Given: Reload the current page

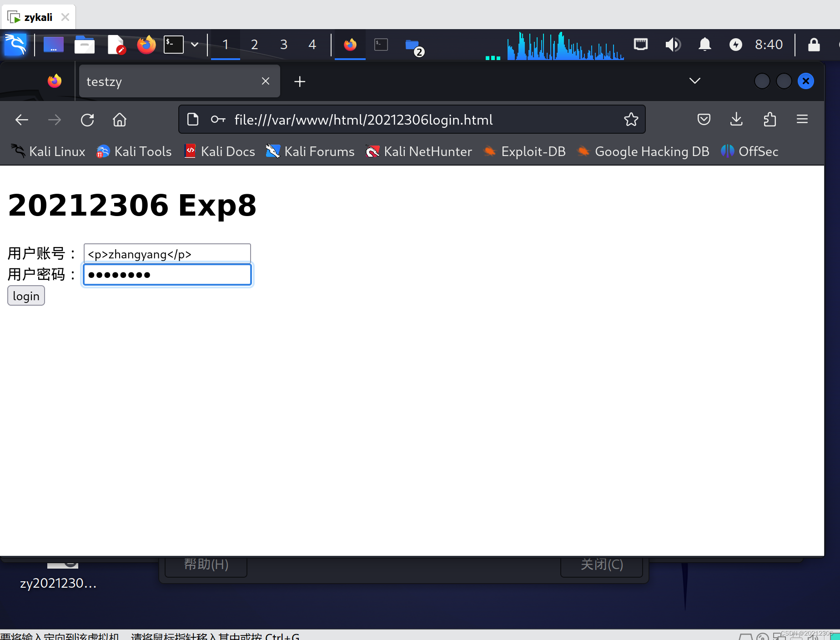Looking at the screenshot, I should pos(87,120).
